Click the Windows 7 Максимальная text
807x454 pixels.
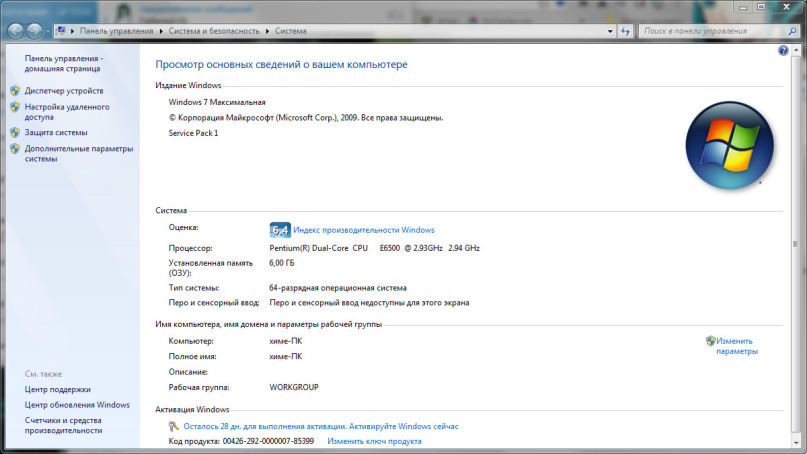(217, 102)
